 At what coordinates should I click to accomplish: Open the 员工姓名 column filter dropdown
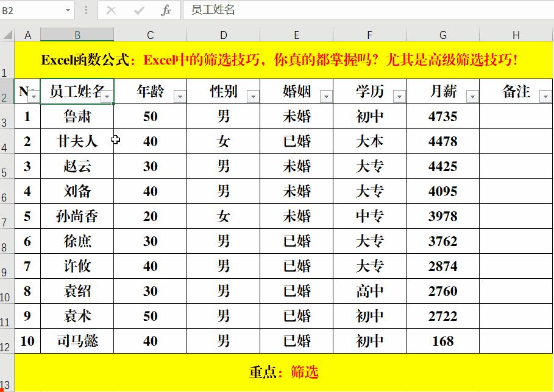click(x=107, y=96)
